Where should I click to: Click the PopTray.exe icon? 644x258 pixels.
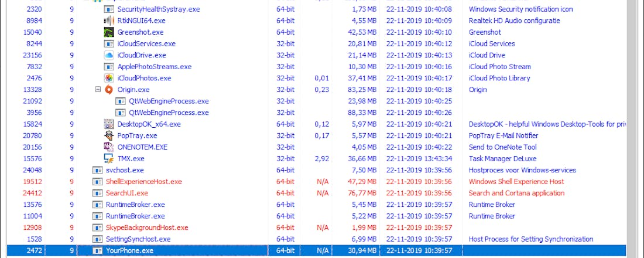(x=109, y=135)
